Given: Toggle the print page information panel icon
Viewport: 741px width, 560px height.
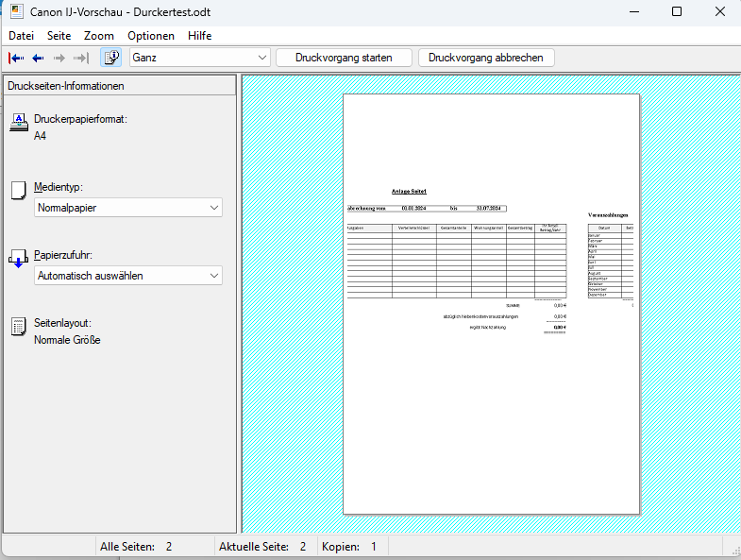Looking at the screenshot, I should (x=111, y=58).
